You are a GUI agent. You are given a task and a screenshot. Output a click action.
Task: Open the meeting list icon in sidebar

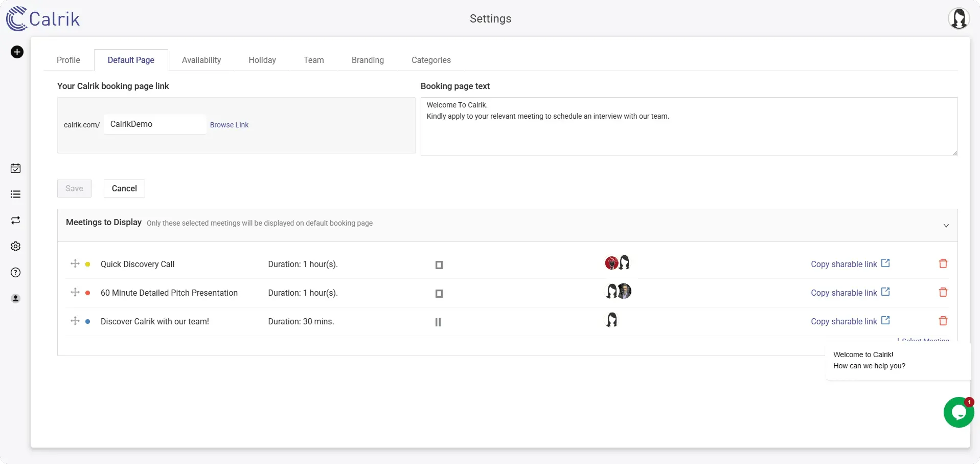click(x=16, y=194)
